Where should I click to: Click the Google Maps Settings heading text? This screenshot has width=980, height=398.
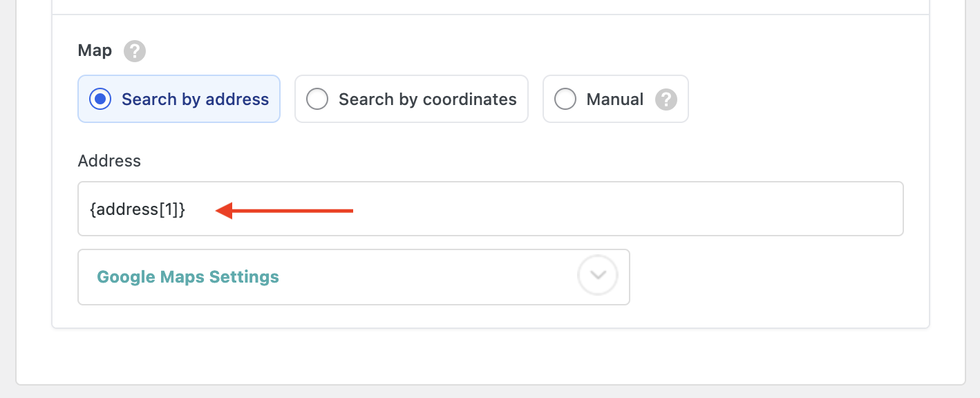188,277
